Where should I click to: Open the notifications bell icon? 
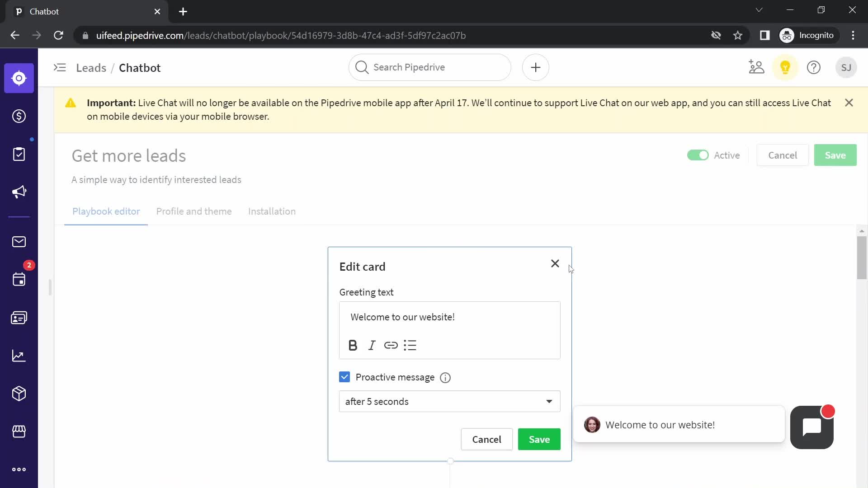pos(786,67)
